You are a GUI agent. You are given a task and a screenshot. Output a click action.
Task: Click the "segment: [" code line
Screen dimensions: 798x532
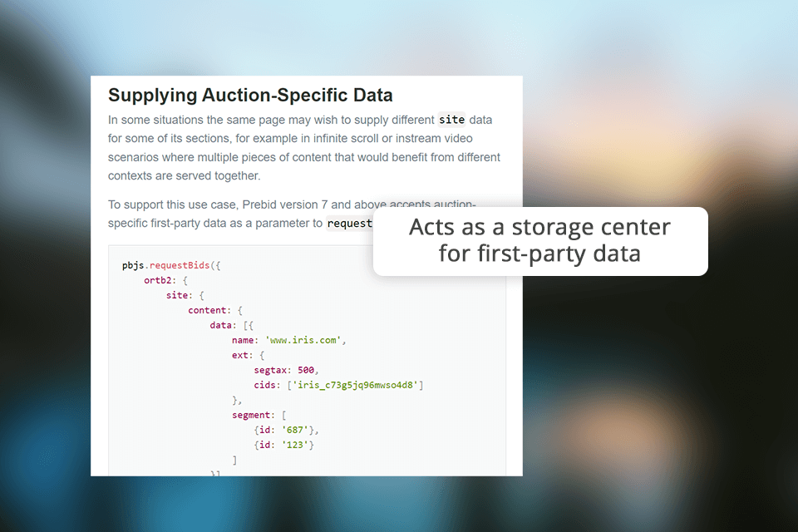259,415
